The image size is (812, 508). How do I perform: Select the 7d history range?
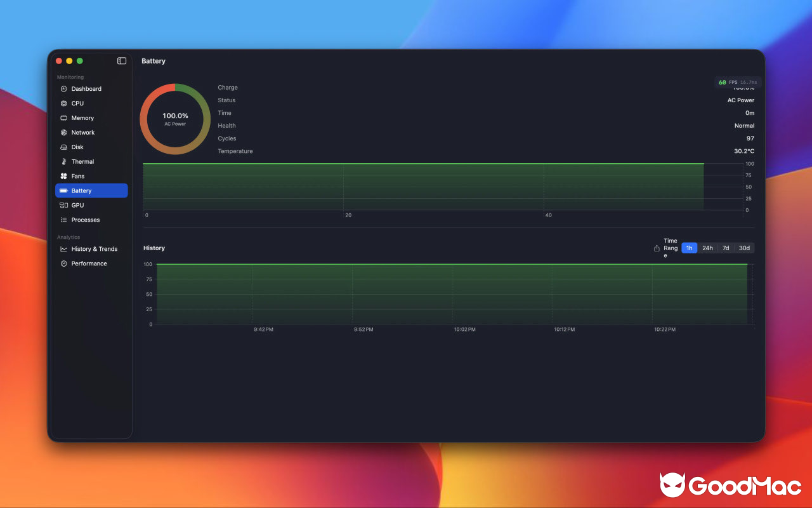726,248
